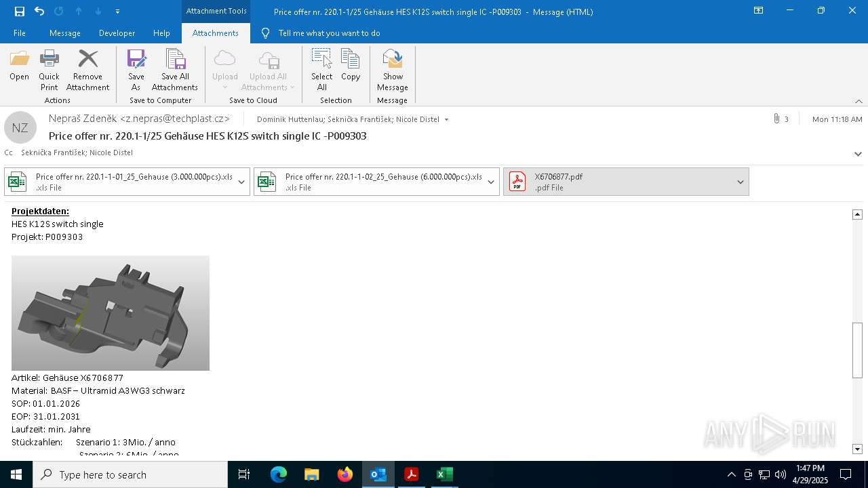
Task: Click Remove Attachment in the ribbon
Action: (87, 70)
